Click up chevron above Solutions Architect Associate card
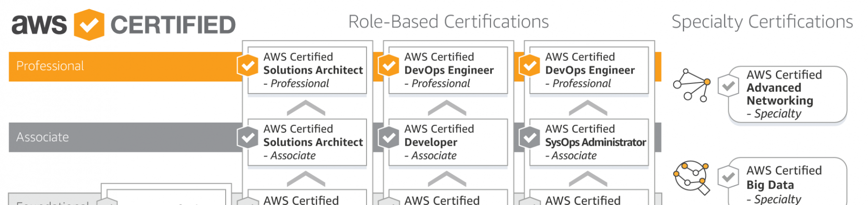 coord(306,108)
